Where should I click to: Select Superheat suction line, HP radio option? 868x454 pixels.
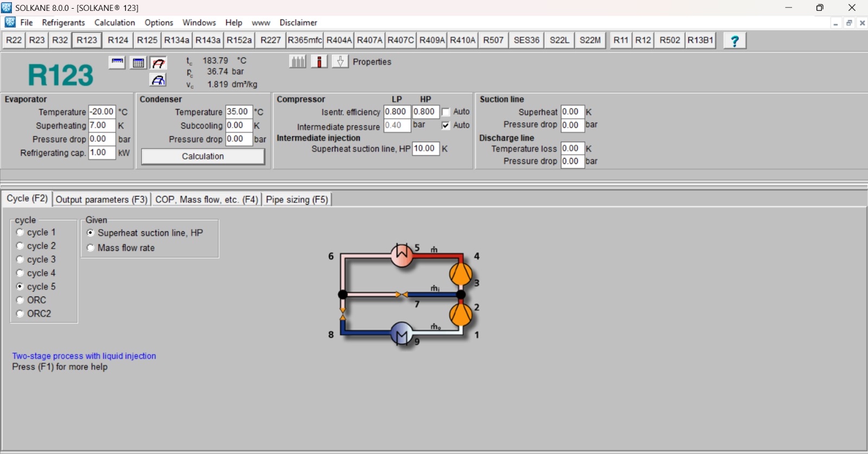tap(91, 233)
